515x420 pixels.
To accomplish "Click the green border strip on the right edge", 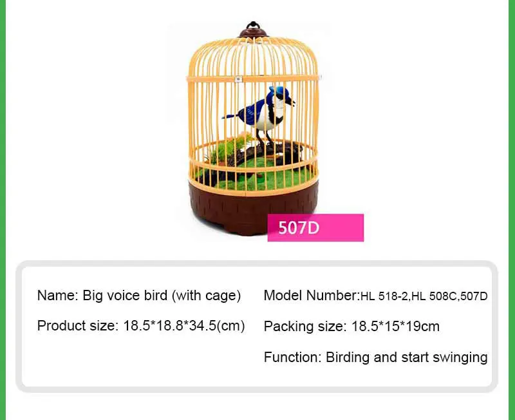I will [512, 210].
